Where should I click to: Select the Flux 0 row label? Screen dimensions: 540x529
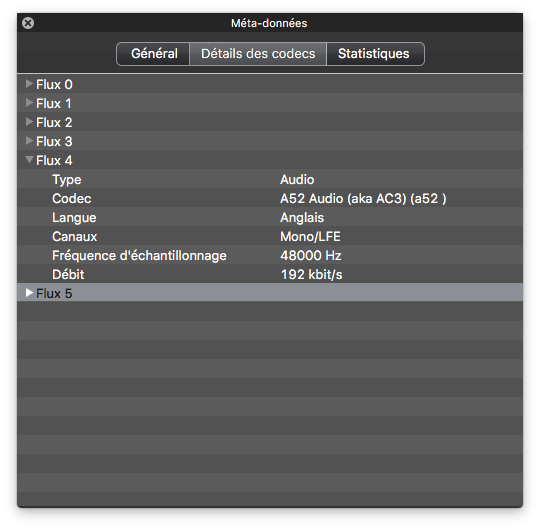click(54, 84)
